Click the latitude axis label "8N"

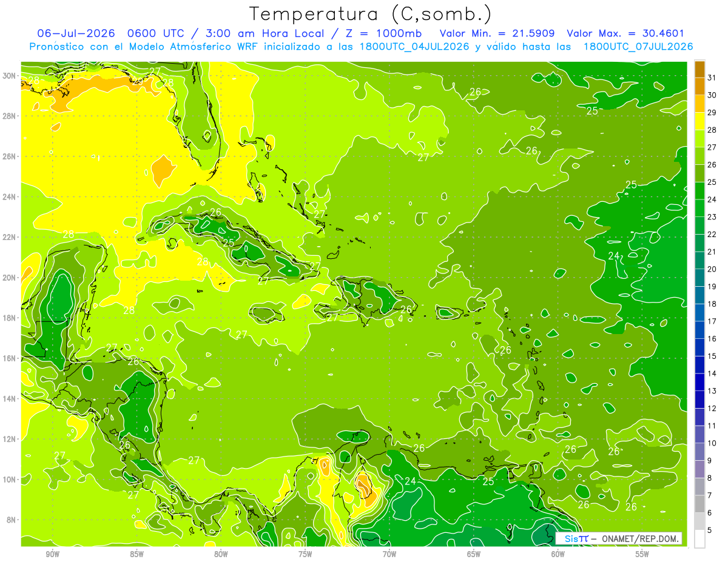tap(12, 520)
